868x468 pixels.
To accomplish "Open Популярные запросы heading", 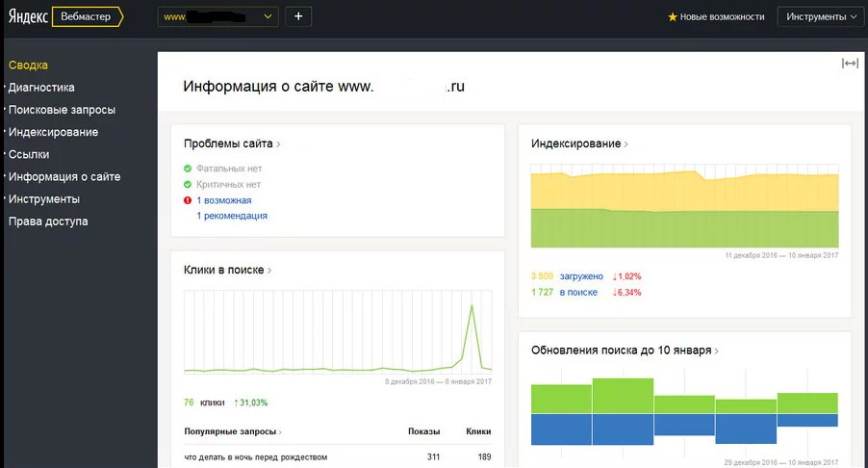I will tap(230, 431).
